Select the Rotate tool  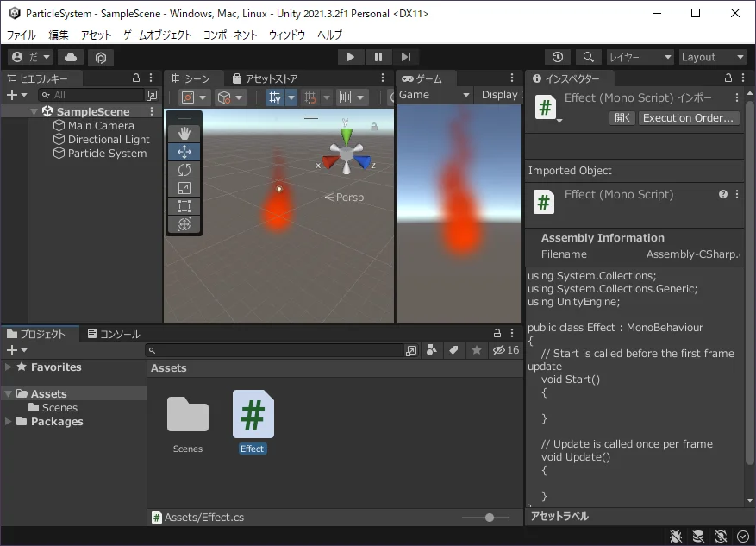click(x=184, y=170)
